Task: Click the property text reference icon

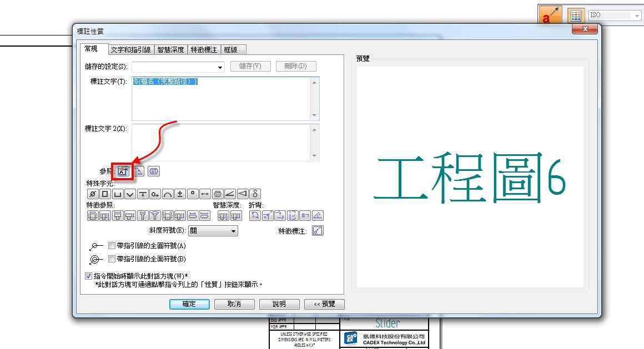Action: (x=123, y=171)
